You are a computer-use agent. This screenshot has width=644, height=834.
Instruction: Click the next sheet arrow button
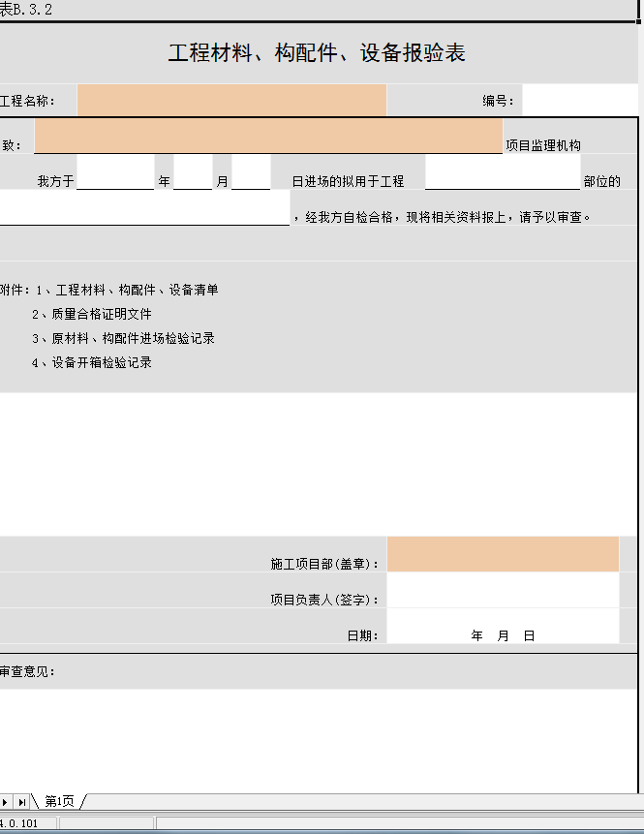coord(6,802)
